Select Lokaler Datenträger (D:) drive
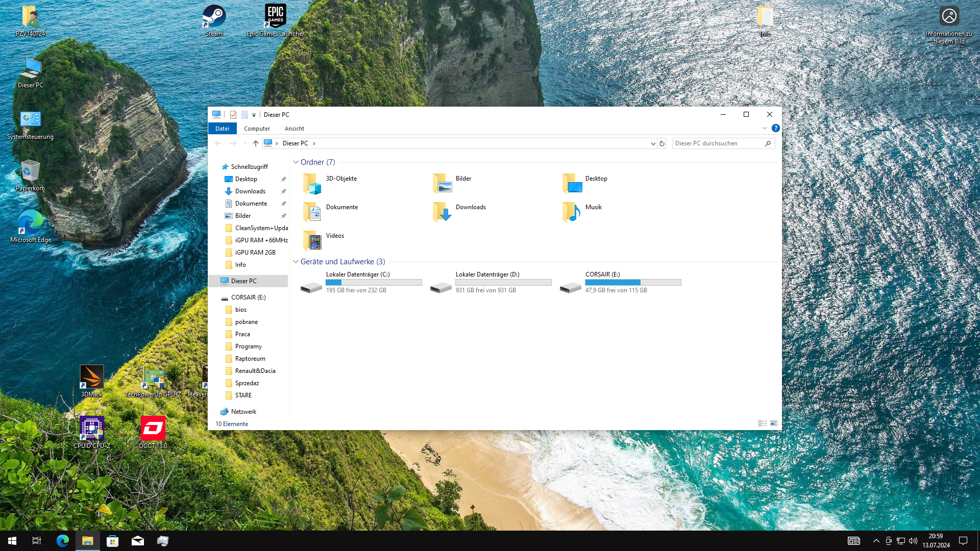This screenshot has height=551, width=980. click(x=491, y=283)
